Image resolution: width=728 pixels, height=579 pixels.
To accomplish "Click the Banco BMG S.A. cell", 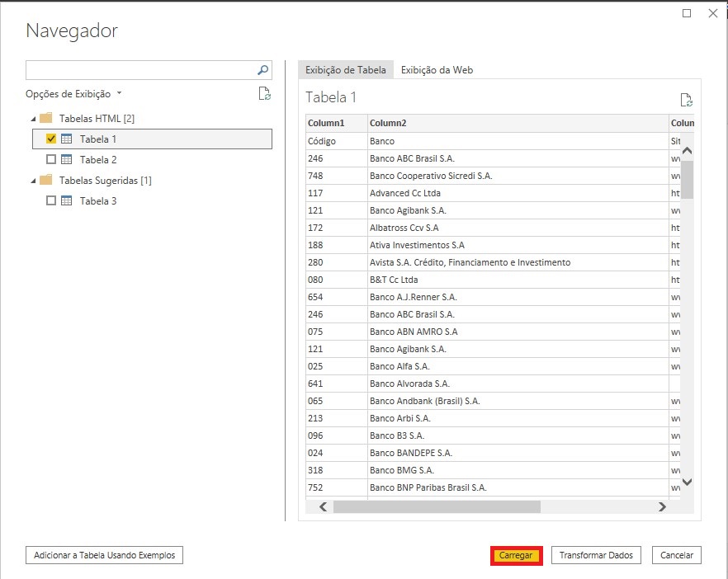I will (518, 470).
